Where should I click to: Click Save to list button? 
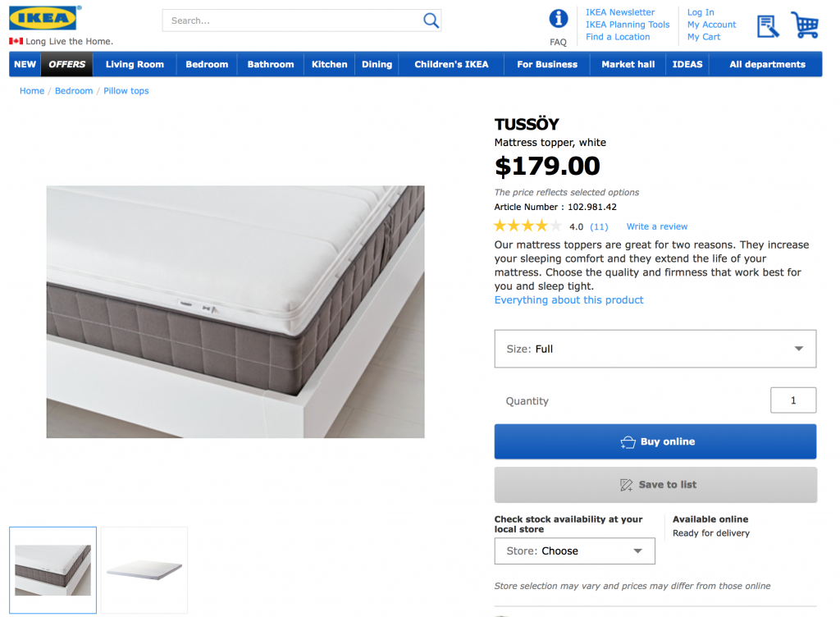pyautogui.click(x=655, y=485)
